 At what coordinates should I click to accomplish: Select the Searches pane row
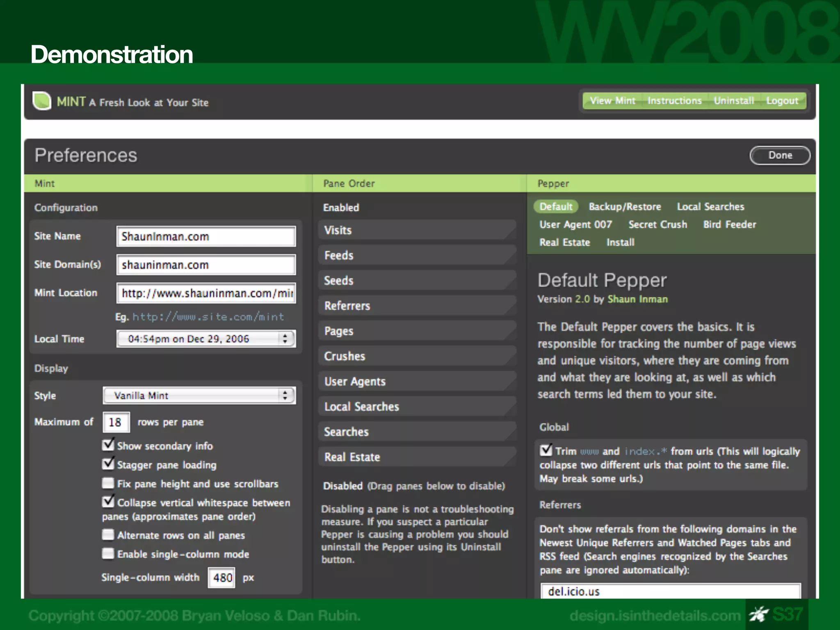[x=417, y=431]
